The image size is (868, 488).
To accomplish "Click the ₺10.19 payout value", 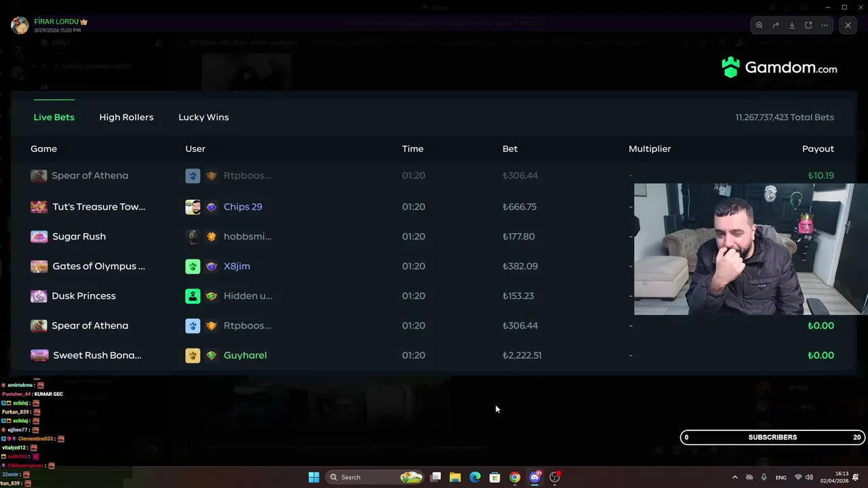I will click(x=821, y=176).
